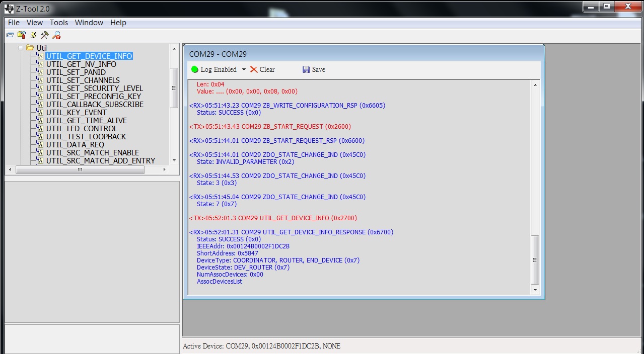Viewport: 644px width, 354px height.
Task: Click the tree horizontal scrollbar right arrow
Action: [164, 170]
